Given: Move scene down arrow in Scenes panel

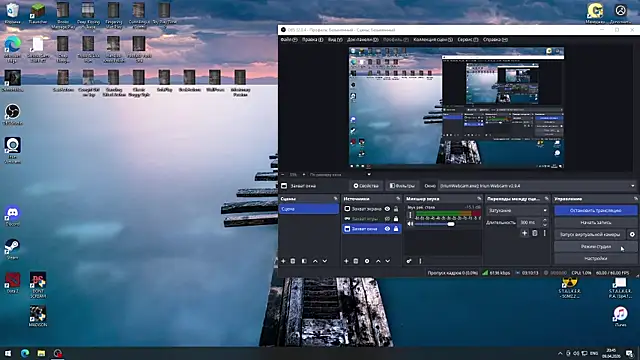Looking at the screenshot, I should click(x=325, y=261).
